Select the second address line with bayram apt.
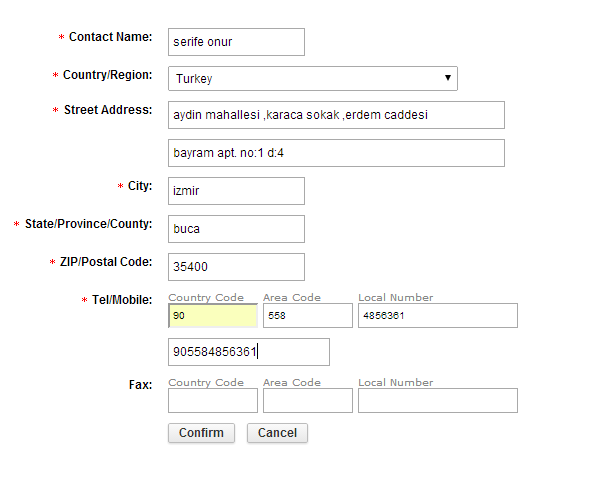The width and height of the screenshot is (608, 494). (336, 153)
